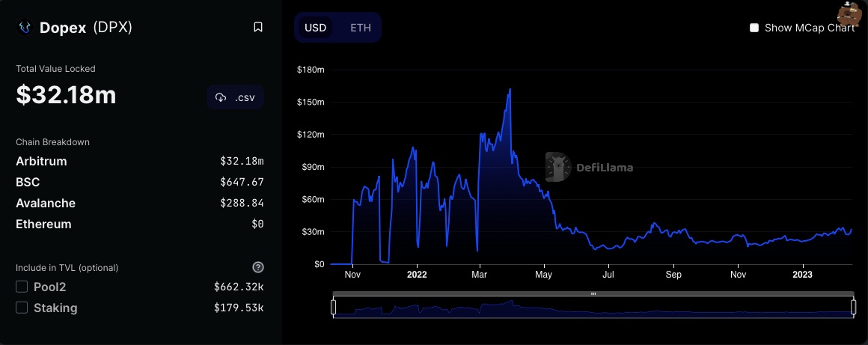Click the mini chart overview area
The width and height of the screenshot is (868, 345).
[x=593, y=308]
